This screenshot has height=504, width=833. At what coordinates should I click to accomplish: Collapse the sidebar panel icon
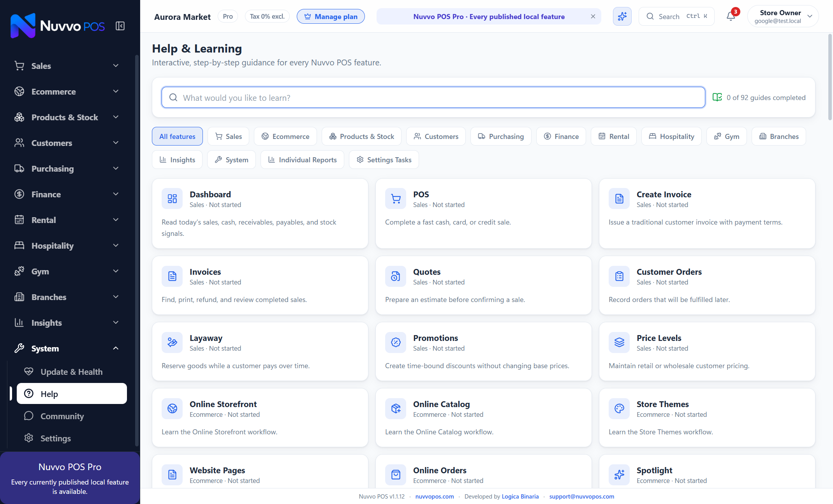click(x=120, y=26)
